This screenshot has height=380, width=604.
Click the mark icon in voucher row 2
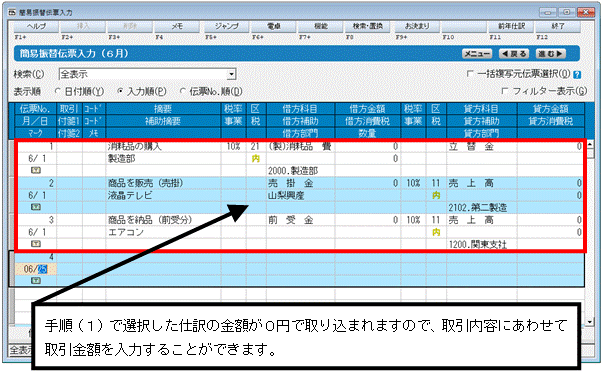35,207
